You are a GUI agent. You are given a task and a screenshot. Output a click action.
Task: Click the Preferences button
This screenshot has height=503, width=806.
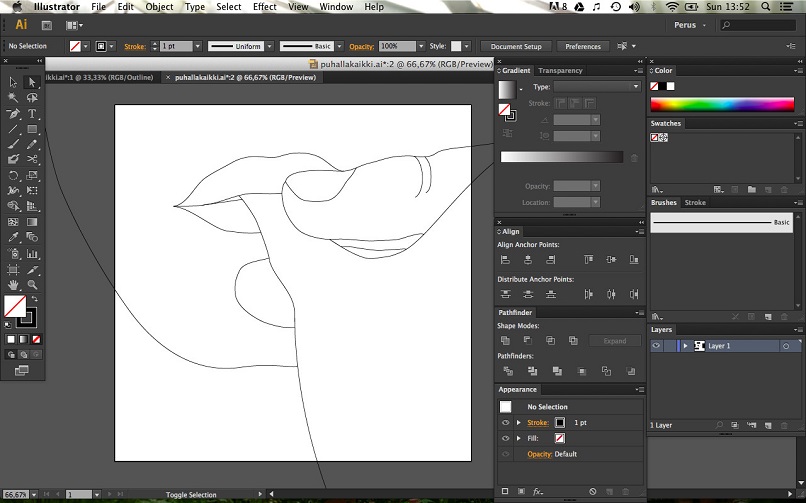tap(582, 46)
